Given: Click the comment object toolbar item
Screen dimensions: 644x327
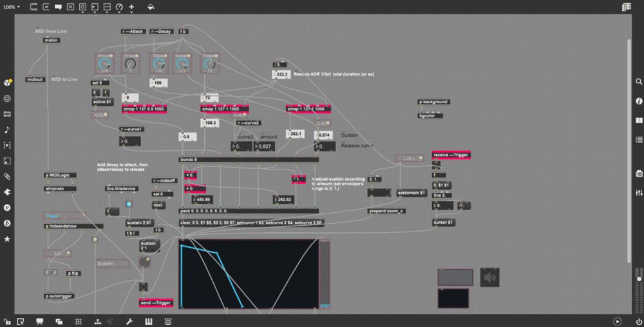Looking at the screenshot, I should pyautogui.click(x=59, y=7).
